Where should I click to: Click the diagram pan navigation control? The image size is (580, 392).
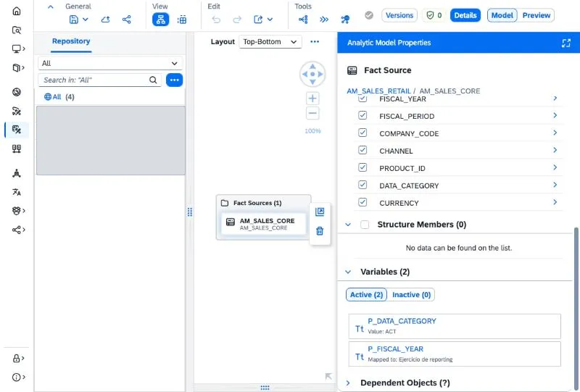312,74
